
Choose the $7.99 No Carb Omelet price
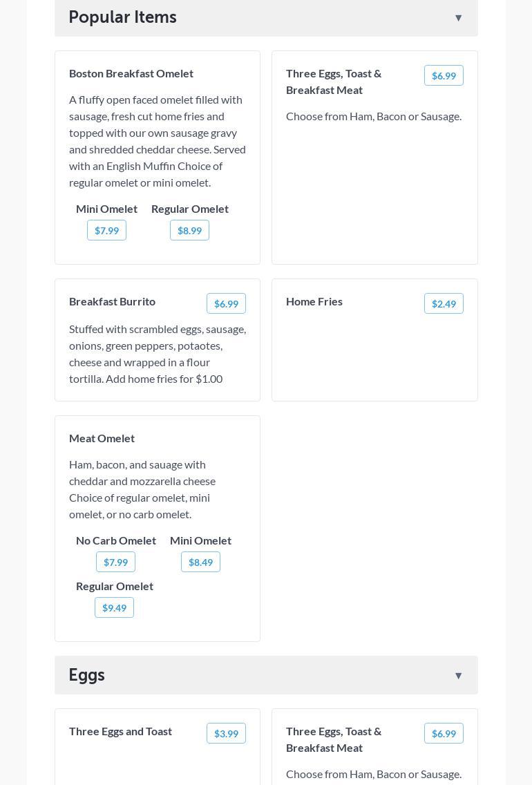(x=115, y=562)
